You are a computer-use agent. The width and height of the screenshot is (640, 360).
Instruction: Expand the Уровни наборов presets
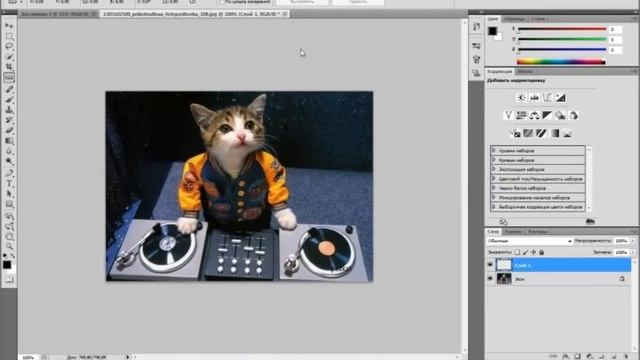tap(493, 150)
